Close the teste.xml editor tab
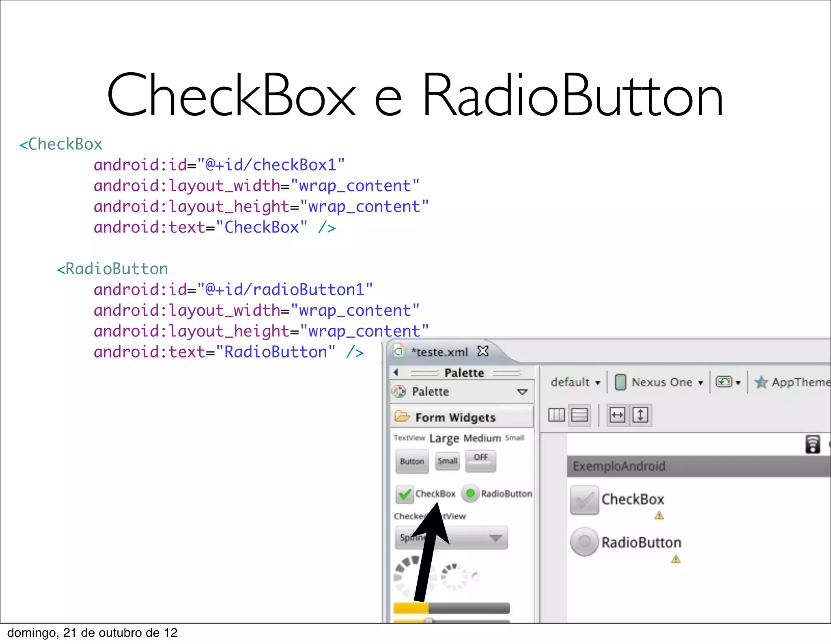This screenshot has height=644, width=831. pos(483,351)
